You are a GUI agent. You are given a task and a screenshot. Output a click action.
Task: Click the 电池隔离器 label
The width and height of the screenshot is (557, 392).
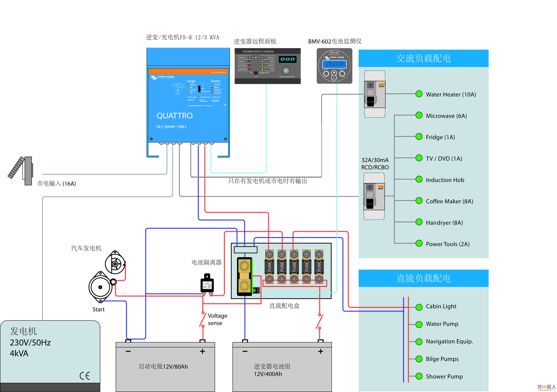click(206, 262)
